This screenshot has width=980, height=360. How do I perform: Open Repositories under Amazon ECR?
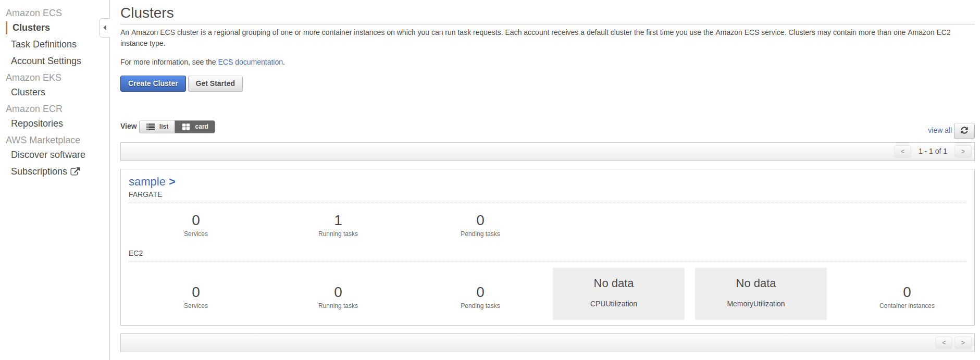(x=37, y=123)
